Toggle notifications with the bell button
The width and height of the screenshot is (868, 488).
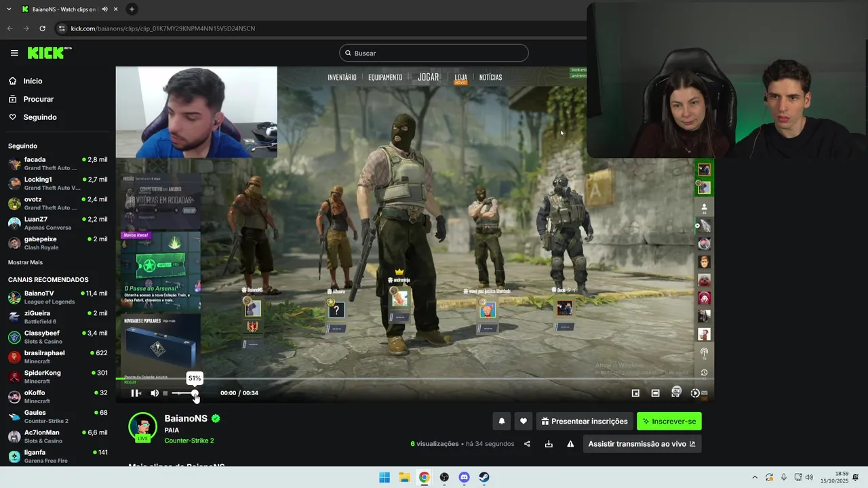point(502,421)
